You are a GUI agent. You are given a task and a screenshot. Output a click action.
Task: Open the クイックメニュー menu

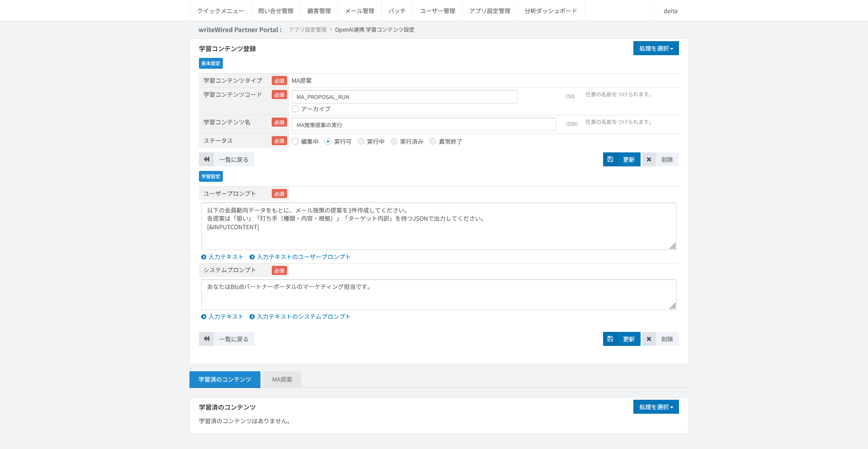coord(221,11)
